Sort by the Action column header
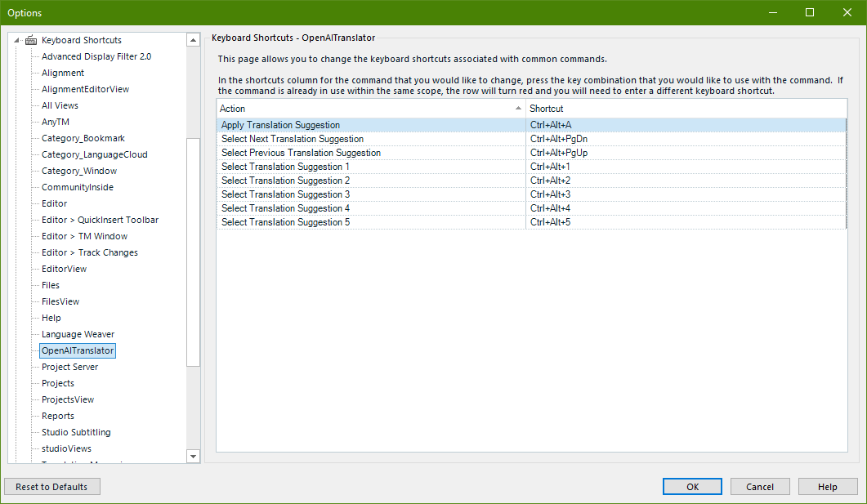 (x=370, y=109)
